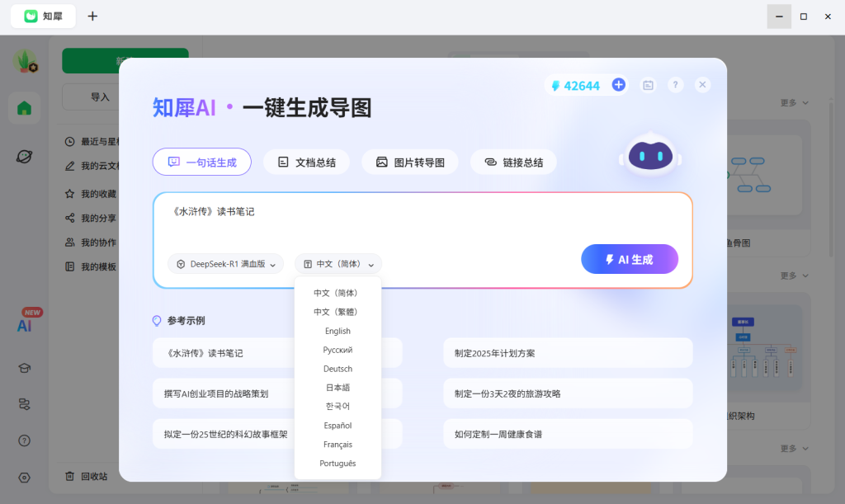This screenshot has height=504, width=845.
Task: Click the green home icon in sidebar
Action: pyautogui.click(x=24, y=108)
